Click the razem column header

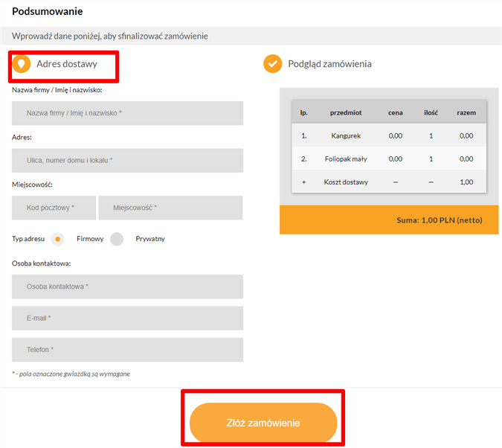[466, 112]
